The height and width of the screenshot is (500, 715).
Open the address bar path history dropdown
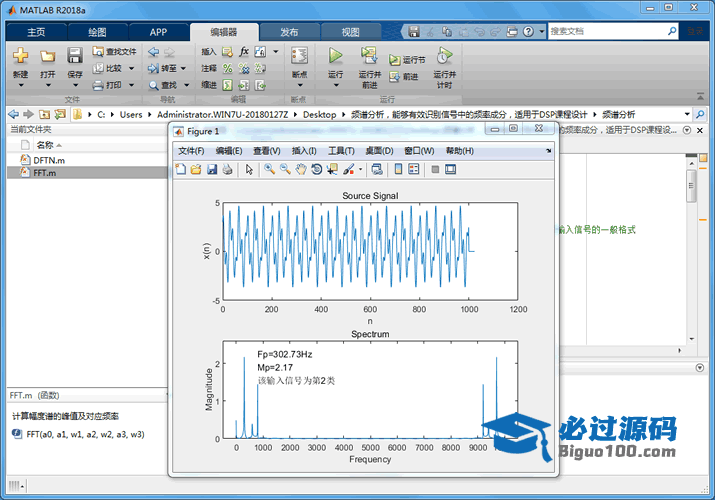(687, 114)
